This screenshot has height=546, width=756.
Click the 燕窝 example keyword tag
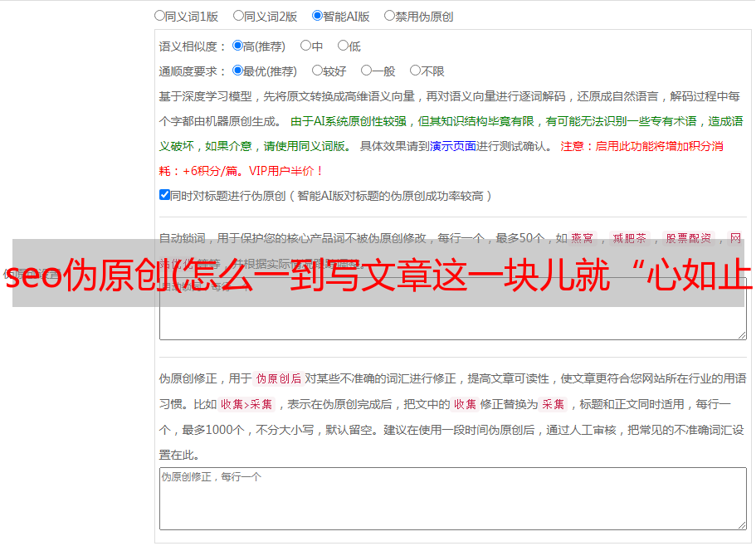pyautogui.click(x=582, y=238)
